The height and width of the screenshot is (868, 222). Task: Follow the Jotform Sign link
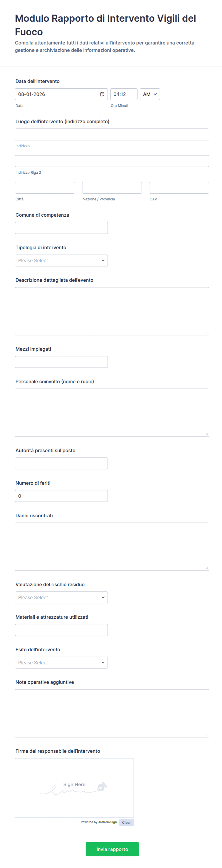click(x=107, y=822)
